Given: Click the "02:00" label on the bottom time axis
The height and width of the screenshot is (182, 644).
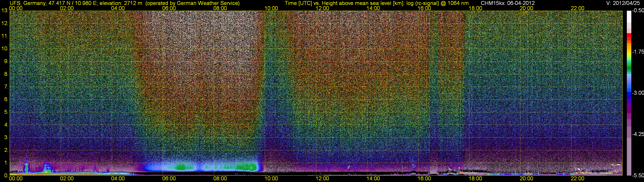Looking at the screenshot, I should pos(67,179).
